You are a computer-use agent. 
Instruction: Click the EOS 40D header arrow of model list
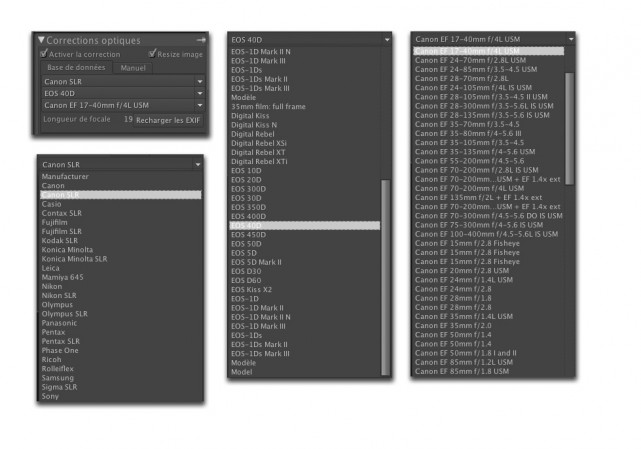click(x=387, y=40)
